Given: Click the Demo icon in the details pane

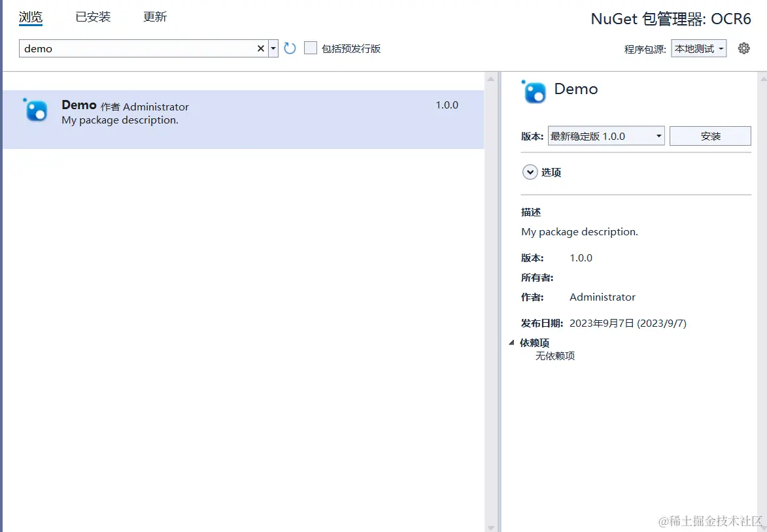Looking at the screenshot, I should (534, 91).
